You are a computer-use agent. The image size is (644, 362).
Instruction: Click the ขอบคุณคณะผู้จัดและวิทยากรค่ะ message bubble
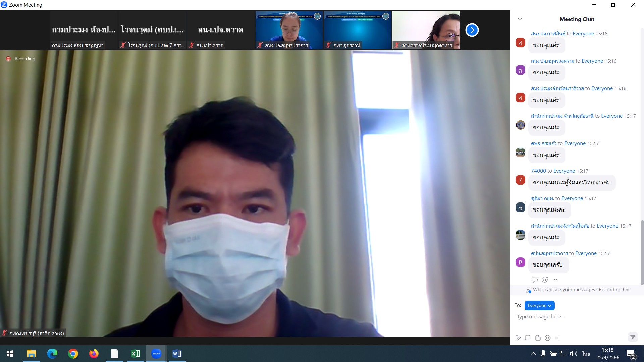coord(572,183)
